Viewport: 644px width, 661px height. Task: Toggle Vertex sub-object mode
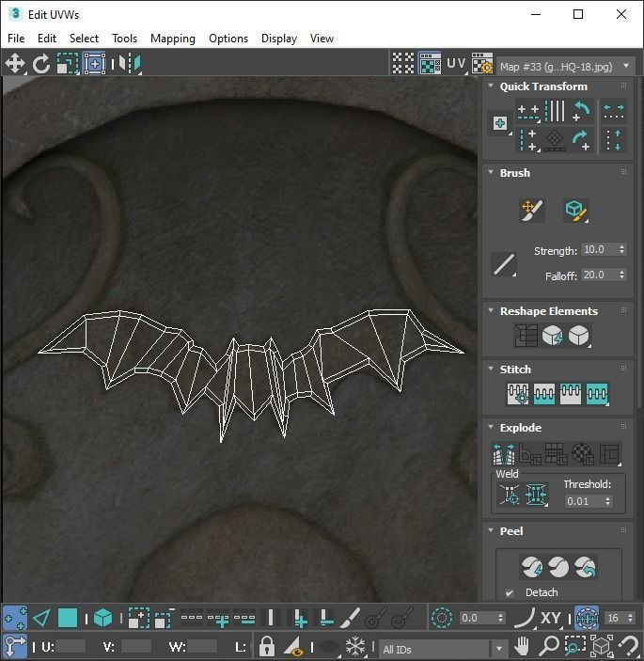[15, 619]
